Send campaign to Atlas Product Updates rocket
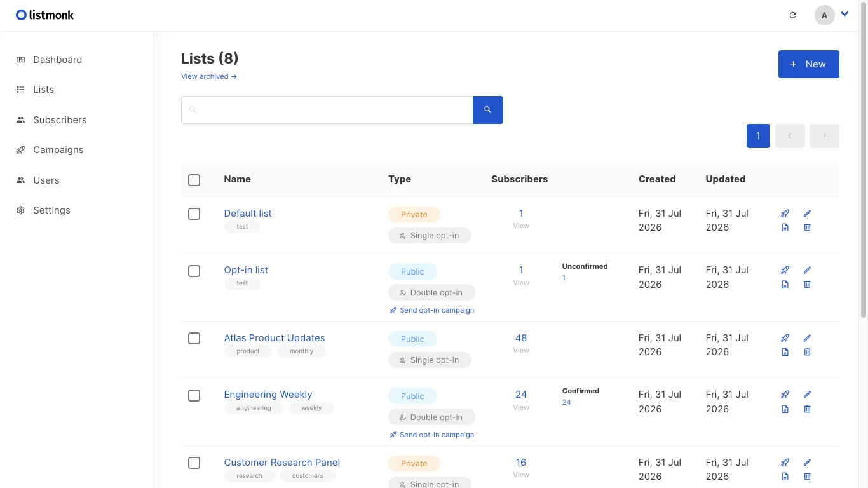The width and height of the screenshot is (868, 488). coord(785,338)
